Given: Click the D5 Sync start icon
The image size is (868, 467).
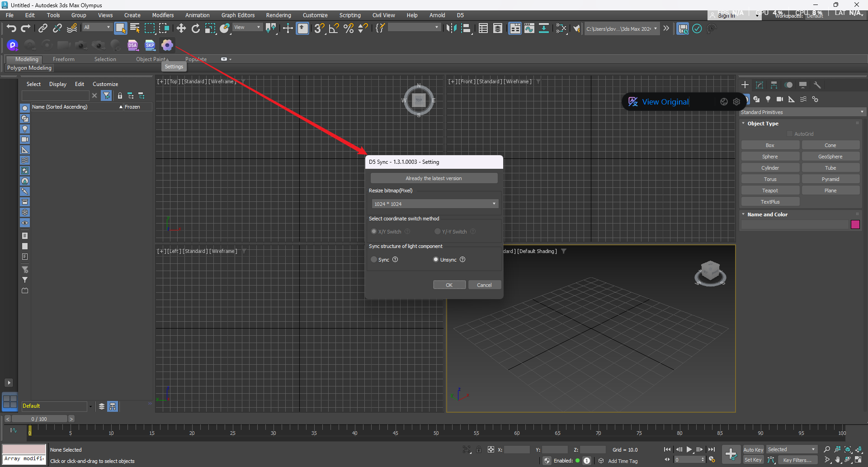Looking at the screenshot, I should tap(13, 45).
